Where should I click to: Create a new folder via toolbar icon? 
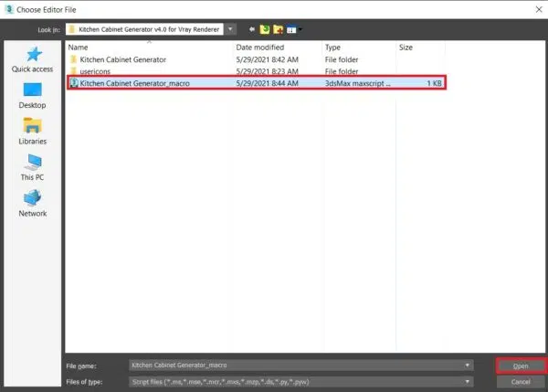(x=279, y=30)
